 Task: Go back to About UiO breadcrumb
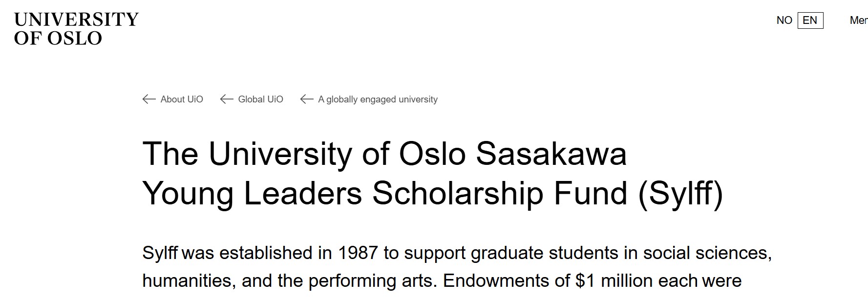coord(182,100)
